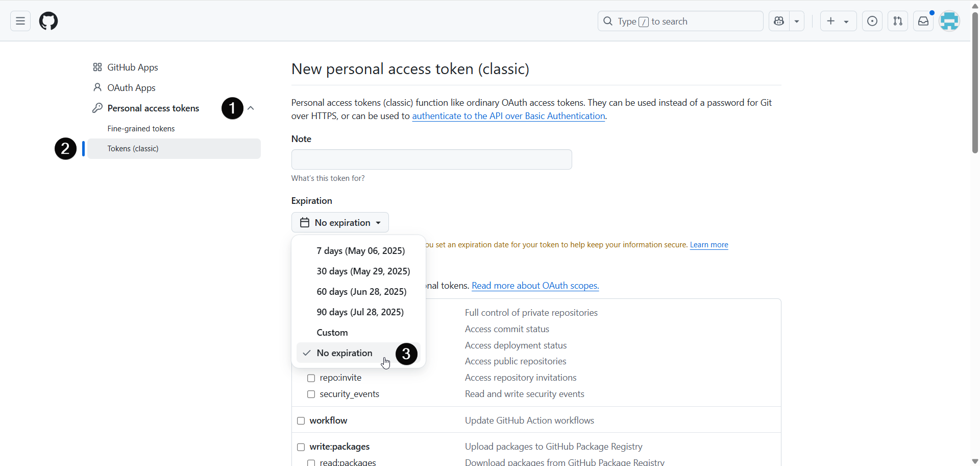
Task: Click the Learn more link about expiration
Action: [708, 245]
